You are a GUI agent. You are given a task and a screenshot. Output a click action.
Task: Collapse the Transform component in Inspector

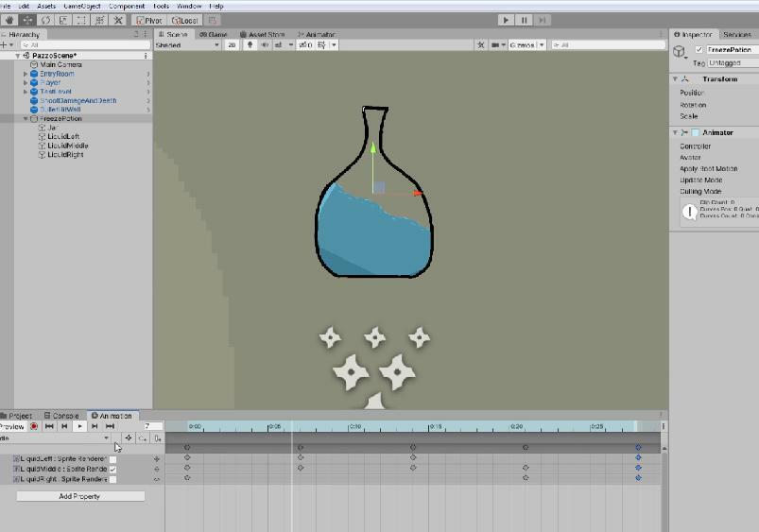tap(675, 79)
